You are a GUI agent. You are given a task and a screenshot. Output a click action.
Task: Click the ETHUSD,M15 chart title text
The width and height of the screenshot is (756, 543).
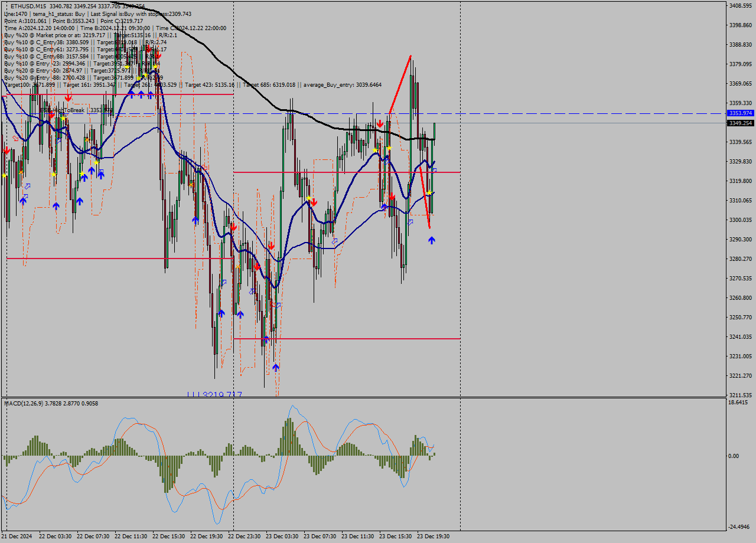29,6
